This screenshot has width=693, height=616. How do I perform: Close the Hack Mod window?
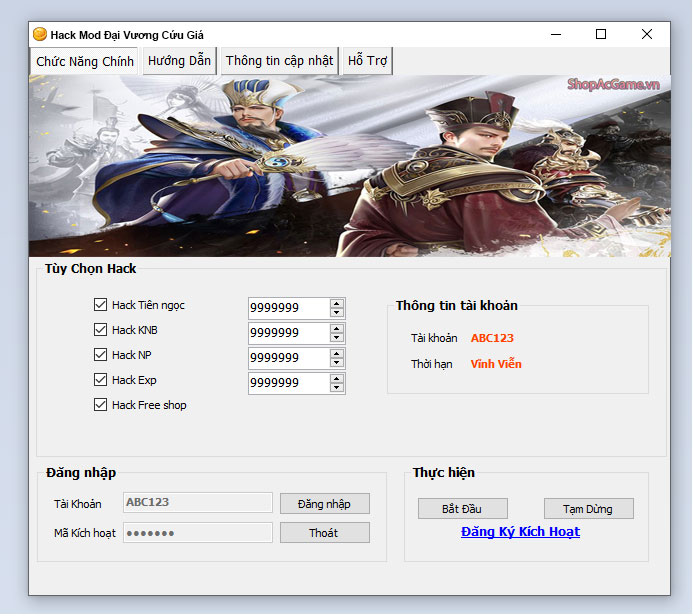647,34
